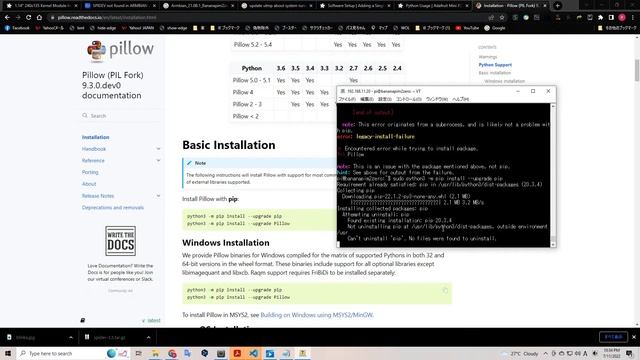Go to the browser Home page icon

[x=39, y=18]
